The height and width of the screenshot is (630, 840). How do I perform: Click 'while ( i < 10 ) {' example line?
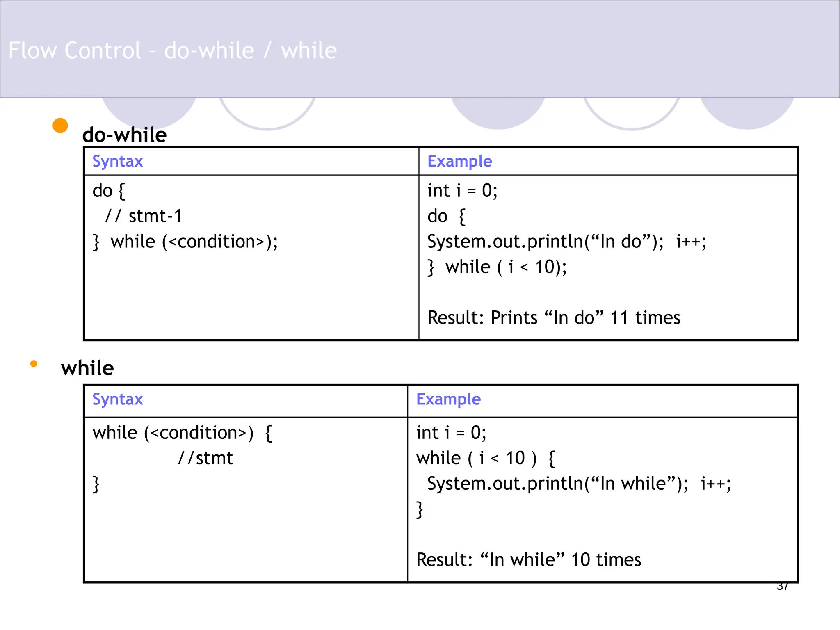486,458
